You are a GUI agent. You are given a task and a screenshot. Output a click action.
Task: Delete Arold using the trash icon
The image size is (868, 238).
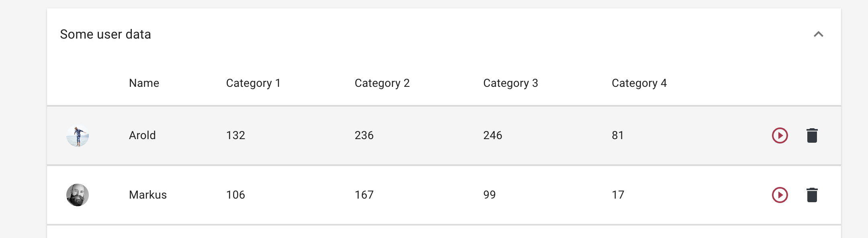pyautogui.click(x=812, y=135)
